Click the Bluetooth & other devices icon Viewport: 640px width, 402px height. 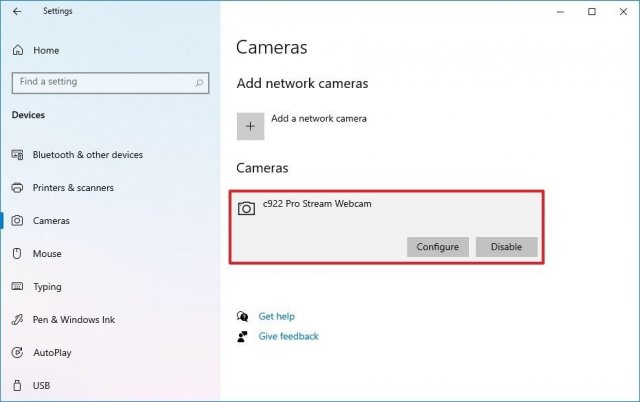point(17,155)
